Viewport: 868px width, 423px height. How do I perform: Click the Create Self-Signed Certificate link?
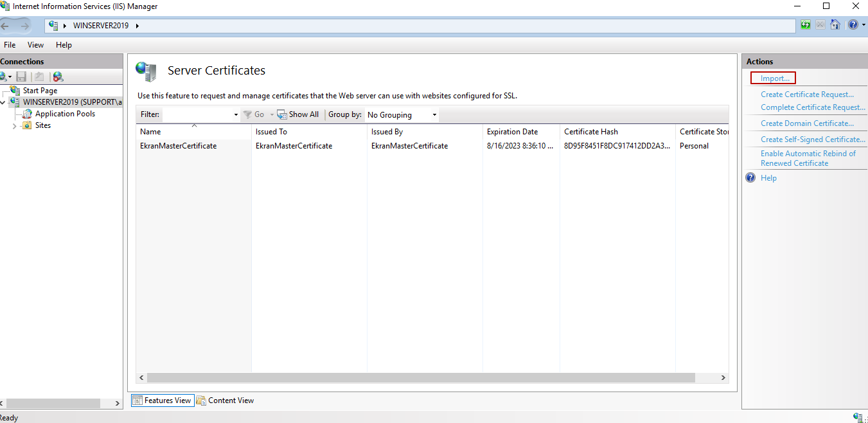812,139
